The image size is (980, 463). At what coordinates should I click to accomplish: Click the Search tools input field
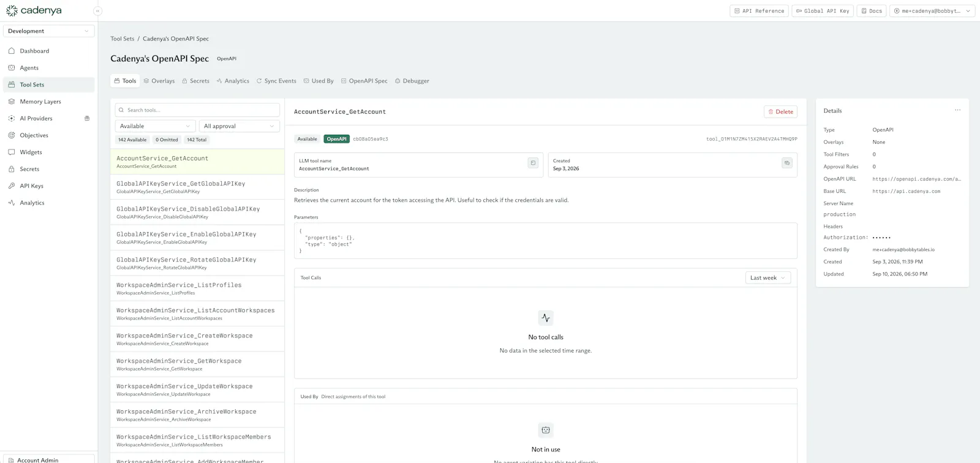pos(197,110)
